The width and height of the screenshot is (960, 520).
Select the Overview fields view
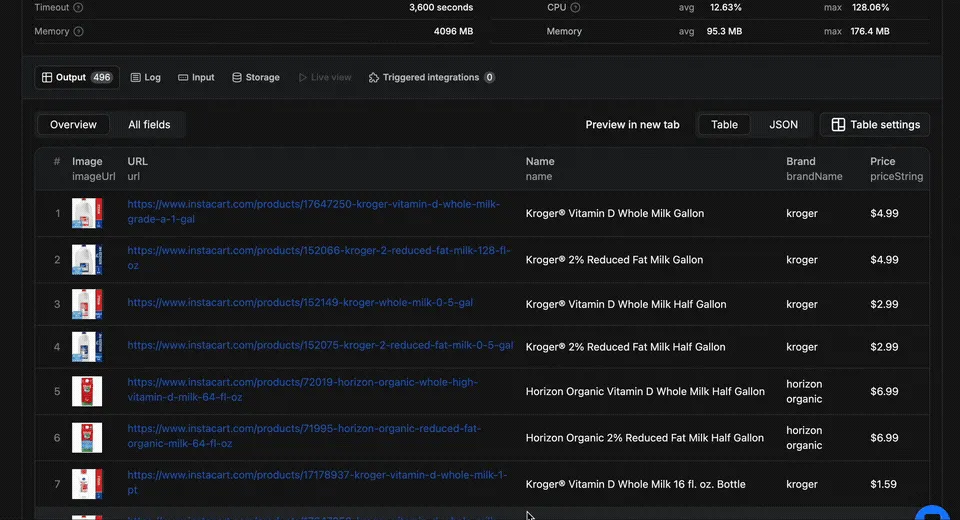73,125
